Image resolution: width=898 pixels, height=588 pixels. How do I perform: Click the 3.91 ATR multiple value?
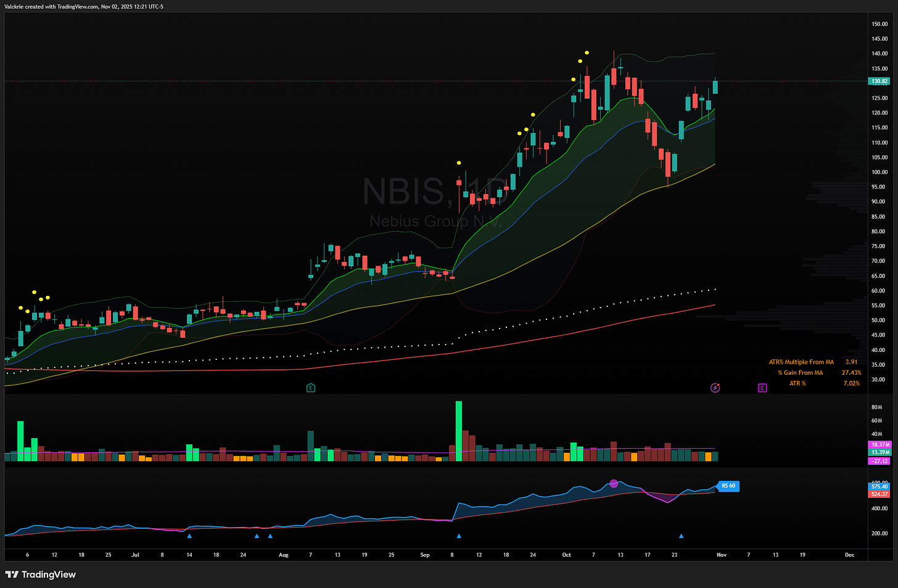(x=851, y=362)
